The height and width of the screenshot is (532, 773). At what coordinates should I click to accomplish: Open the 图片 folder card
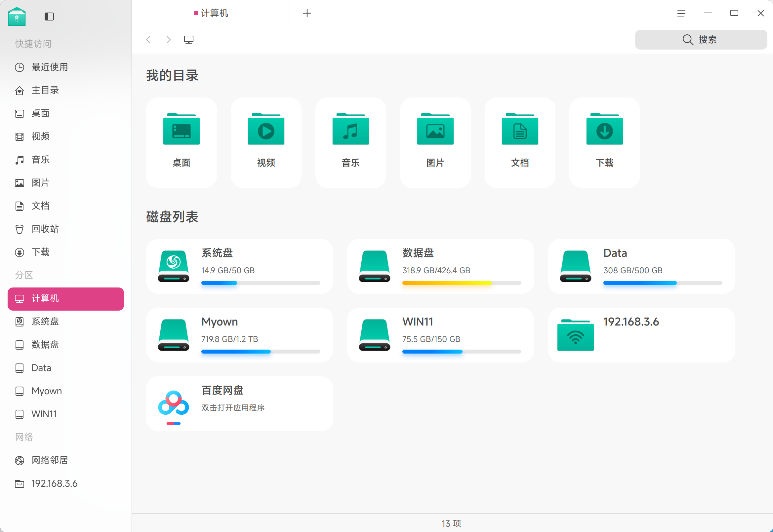point(435,143)
